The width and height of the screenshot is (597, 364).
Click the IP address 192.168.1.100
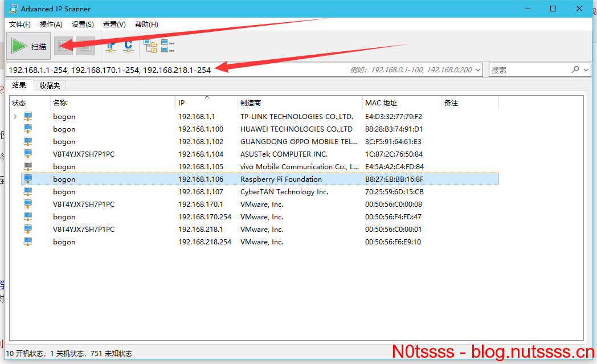coord(201,129)
